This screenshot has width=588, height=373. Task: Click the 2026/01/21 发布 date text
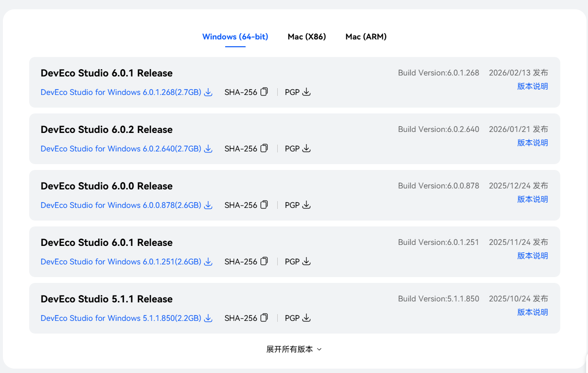pyautogui.click(x=518, y=129)
